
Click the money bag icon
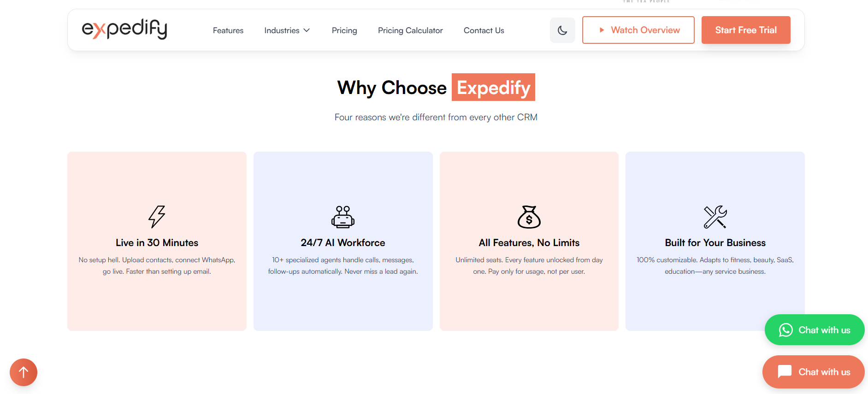click(529, 217)
